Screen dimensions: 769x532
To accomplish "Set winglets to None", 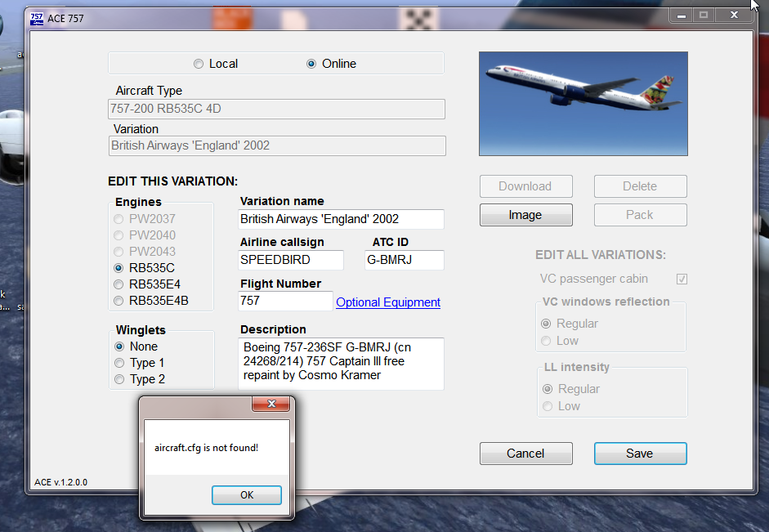I will pyautogui.click(x=118, y=346).
